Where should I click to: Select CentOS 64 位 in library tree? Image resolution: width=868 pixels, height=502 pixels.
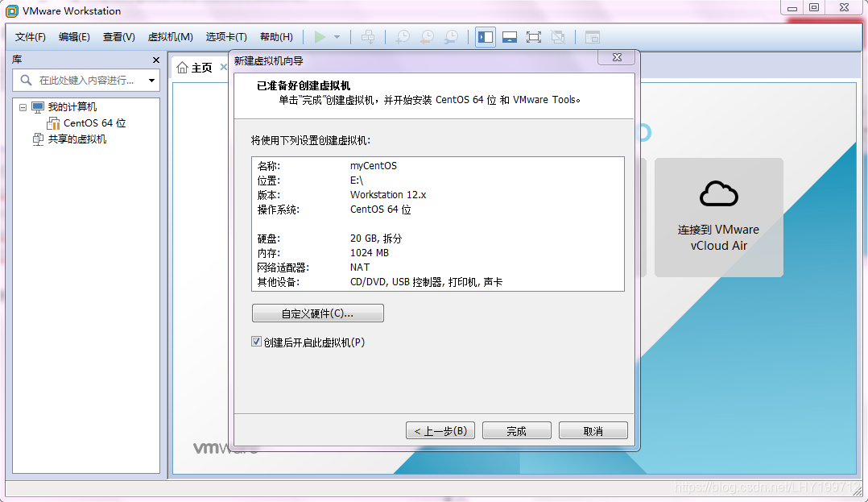click(x=95, y=123)
